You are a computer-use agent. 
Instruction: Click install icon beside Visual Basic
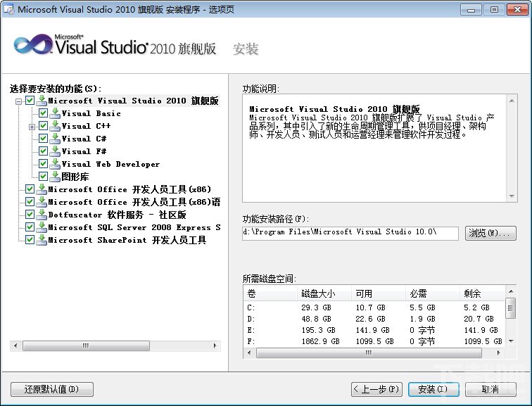tap(55, 113)
